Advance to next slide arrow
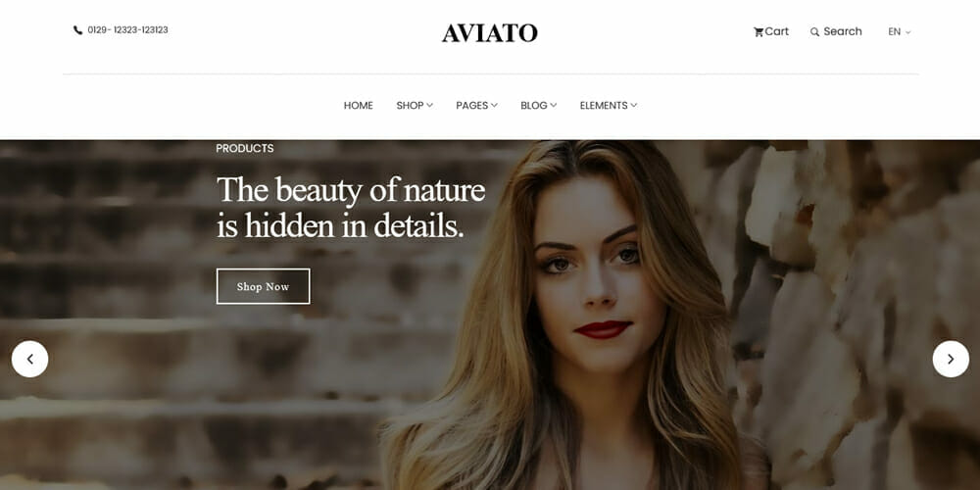 951,359
